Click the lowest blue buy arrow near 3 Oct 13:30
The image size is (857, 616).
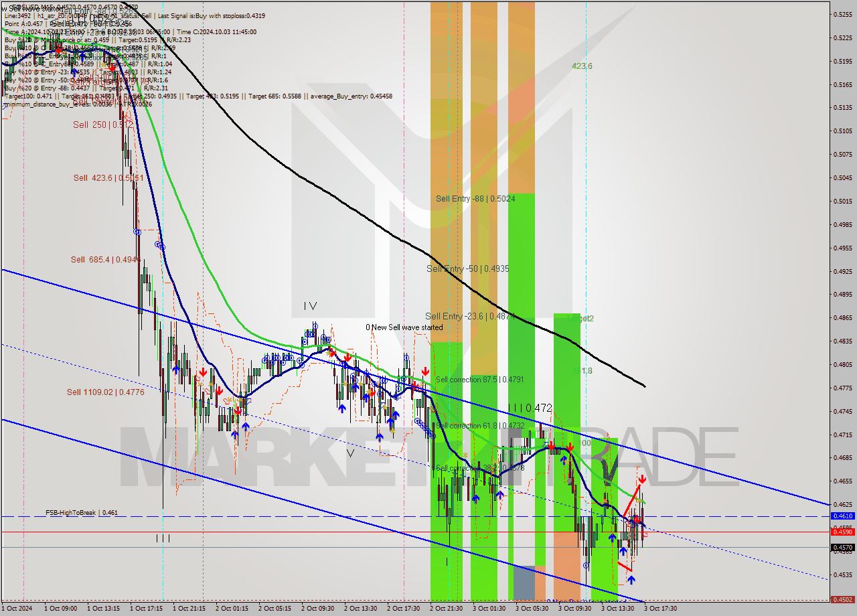tap(631, 580)
